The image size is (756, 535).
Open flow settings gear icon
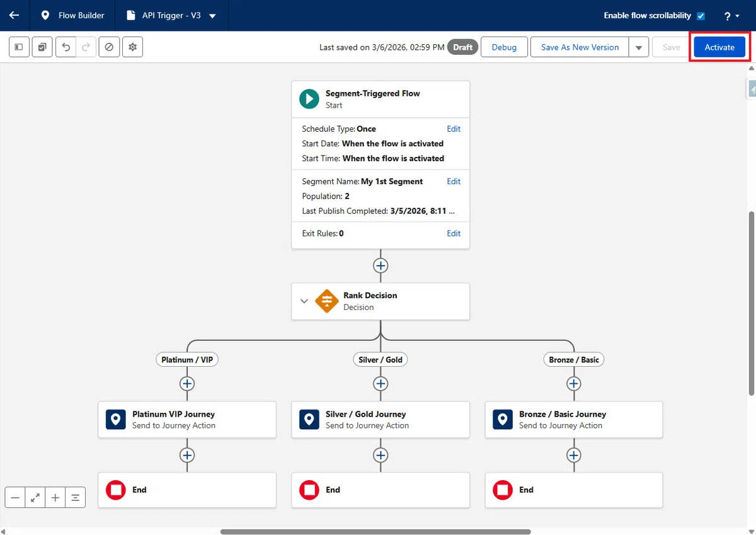coord(132,47)
